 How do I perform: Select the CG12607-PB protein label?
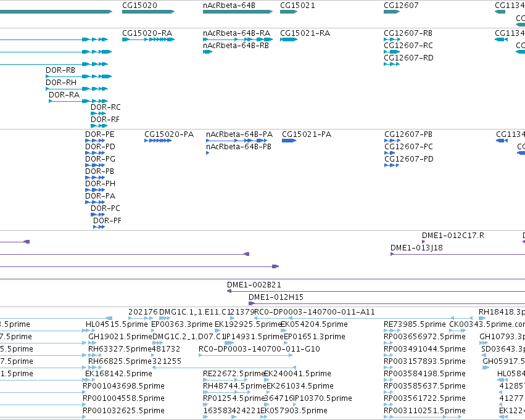408,134
